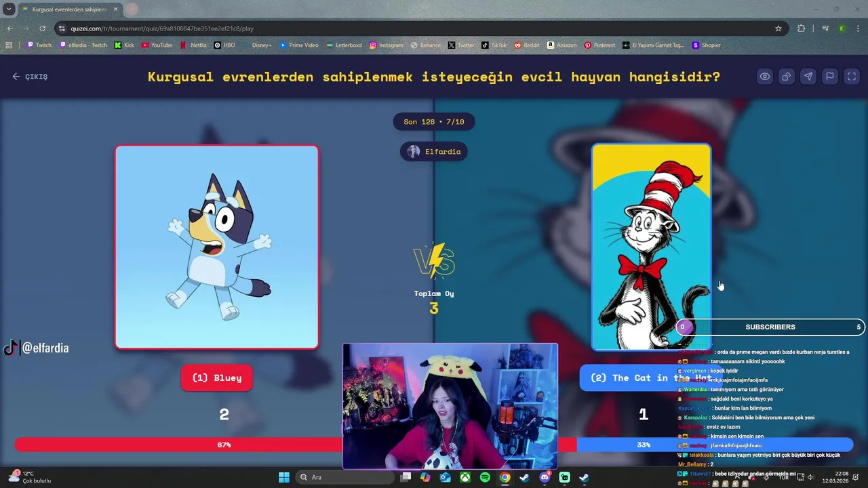
Task: Open the Netflix bookmark
Action: (x=193, y=45)
